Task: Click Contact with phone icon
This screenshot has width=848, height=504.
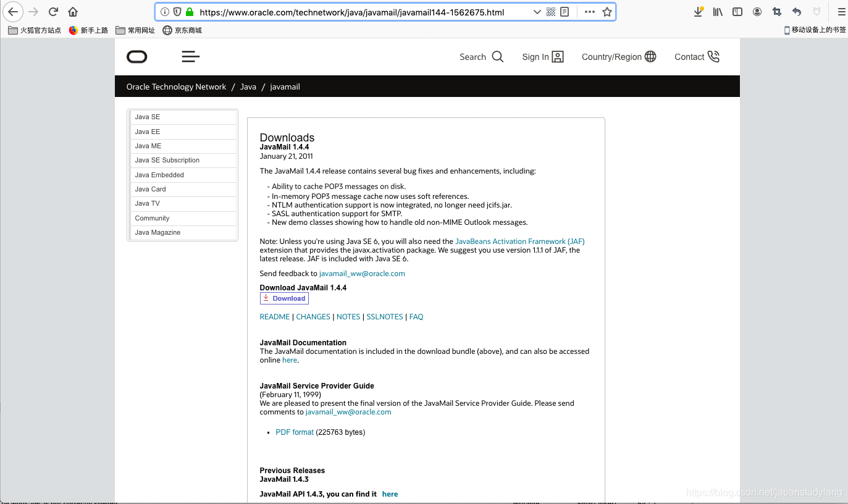Action: tap(697, 57)
